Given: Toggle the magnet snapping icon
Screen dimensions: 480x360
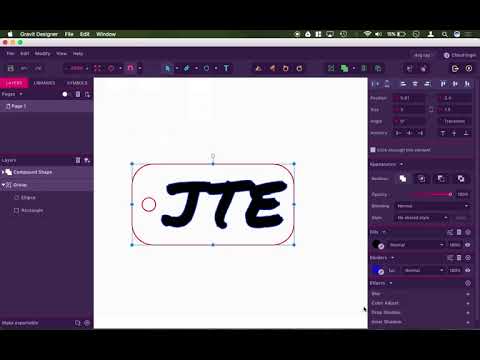Looking at the screenshot, I should click(130, 68).
